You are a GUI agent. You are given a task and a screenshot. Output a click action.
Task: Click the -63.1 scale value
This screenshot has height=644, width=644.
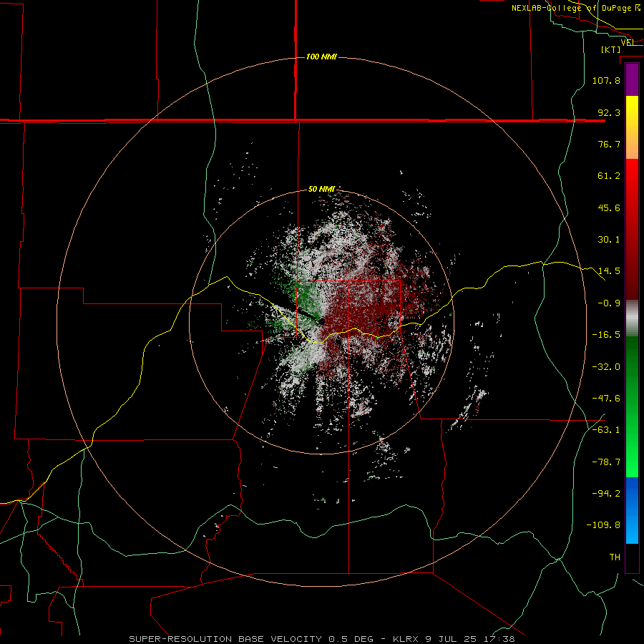[x=606, y=430]
